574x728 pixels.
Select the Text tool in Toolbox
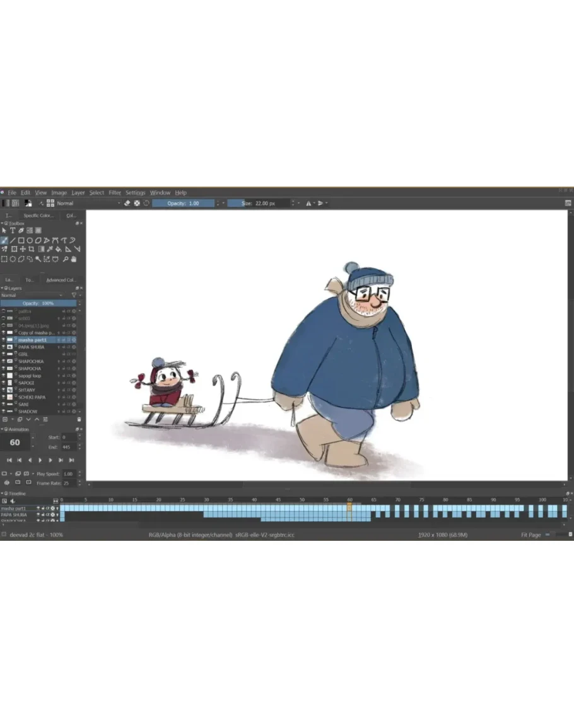coord(13,231)
